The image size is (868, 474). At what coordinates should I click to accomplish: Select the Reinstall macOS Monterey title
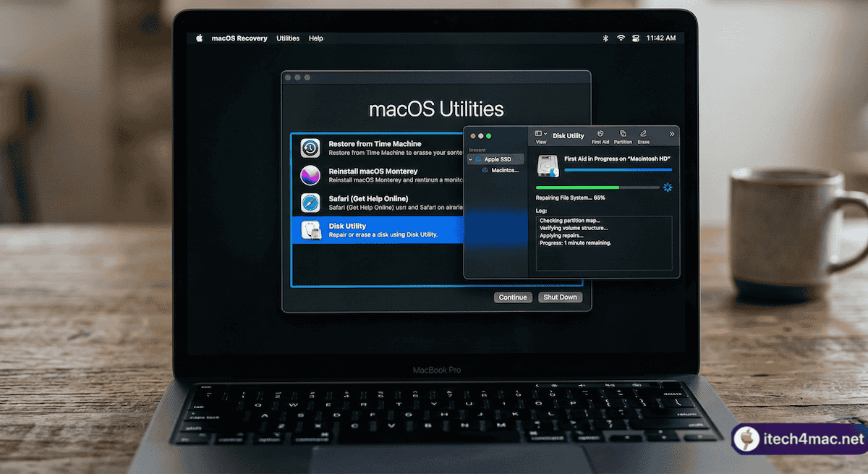[373, 171]
